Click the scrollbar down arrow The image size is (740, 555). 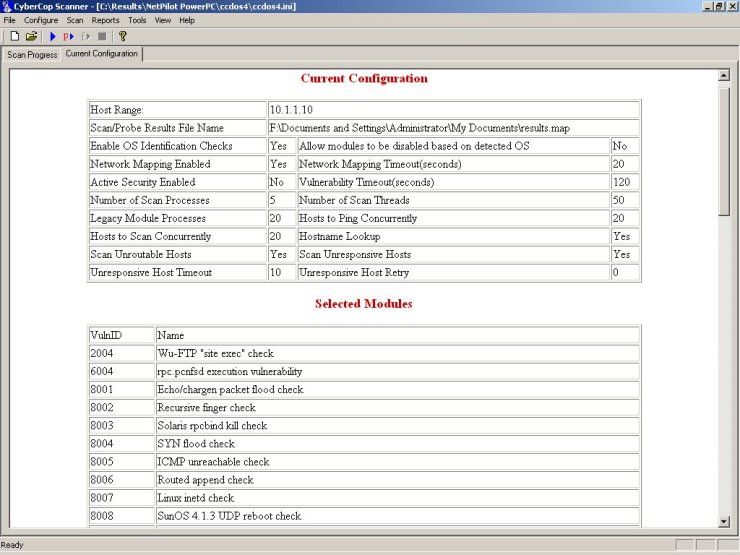coord(724,521)
